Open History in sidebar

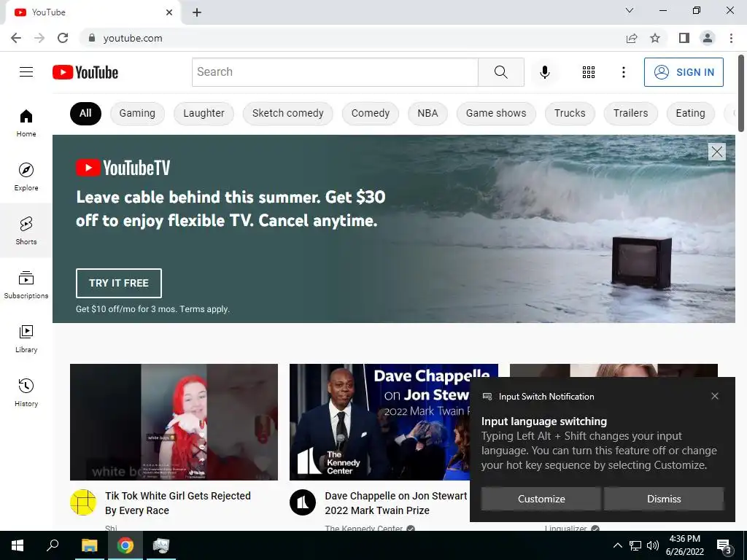(26, 392)
